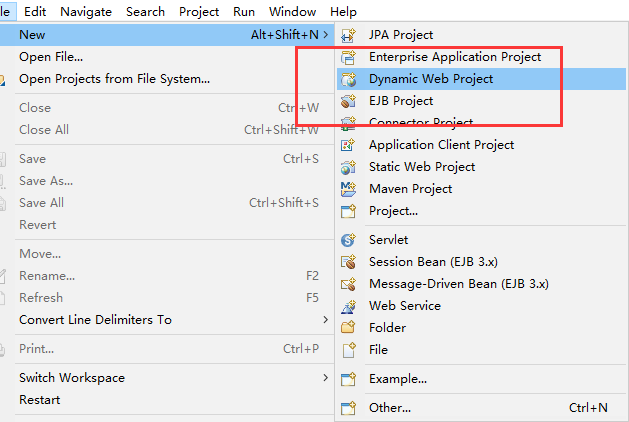Click the Session Bean icon

tap(348, 262)
